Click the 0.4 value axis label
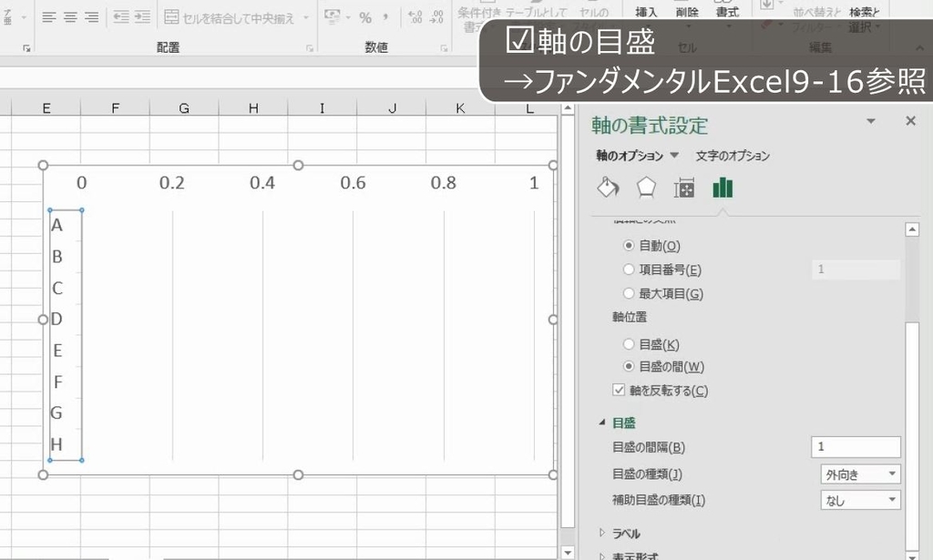Screen dimensions: 933x560 [x=262, y=182]
